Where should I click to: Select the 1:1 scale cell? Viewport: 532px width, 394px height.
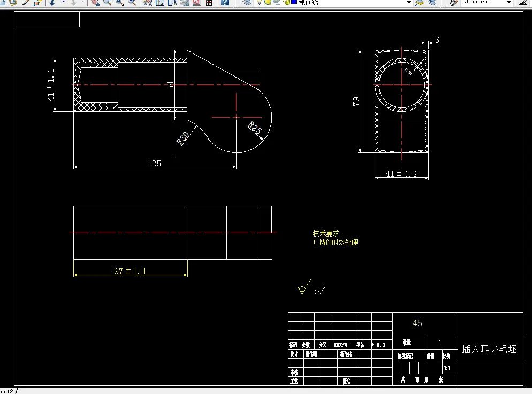point(447,368)
